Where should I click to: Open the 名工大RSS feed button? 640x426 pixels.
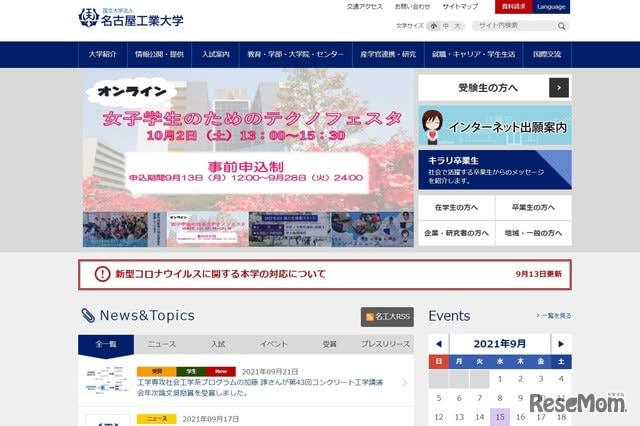(387, 317)
